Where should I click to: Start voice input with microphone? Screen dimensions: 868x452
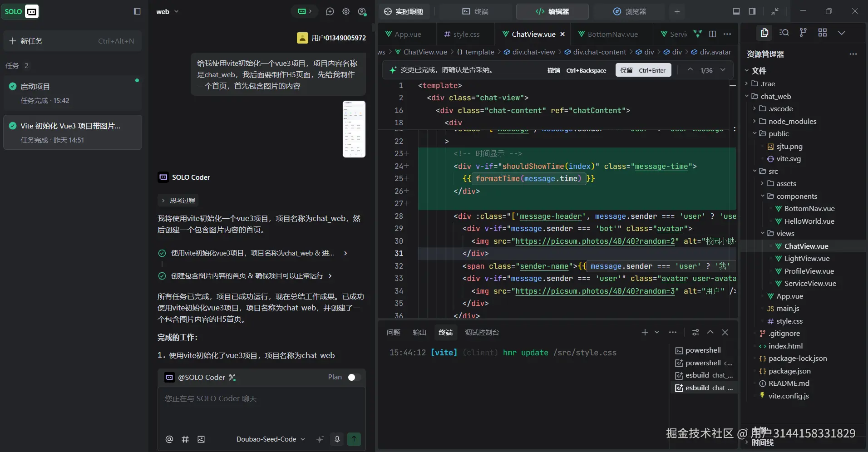(x=337, y=439)
